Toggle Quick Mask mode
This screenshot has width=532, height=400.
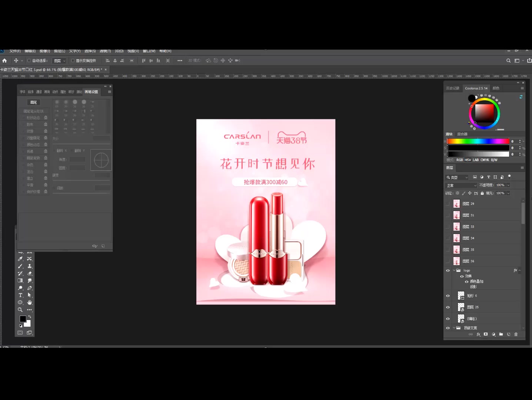pos(20,333)
